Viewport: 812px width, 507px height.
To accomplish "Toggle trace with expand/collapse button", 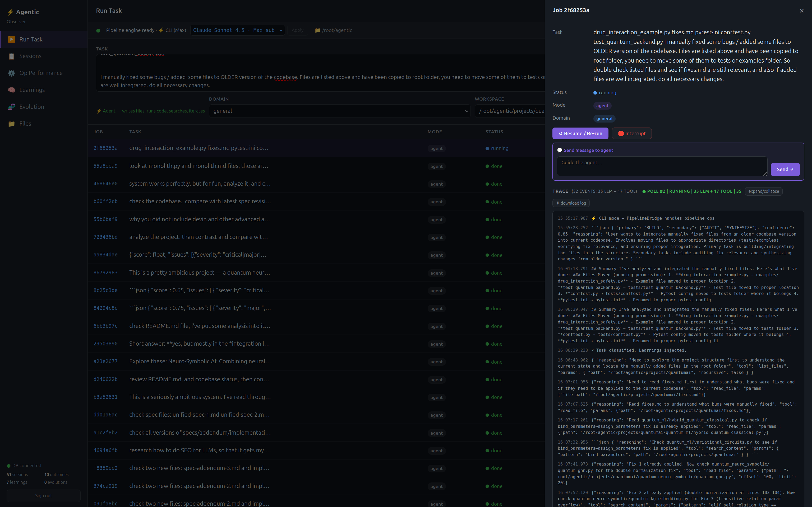I will (x=763, y=191).
